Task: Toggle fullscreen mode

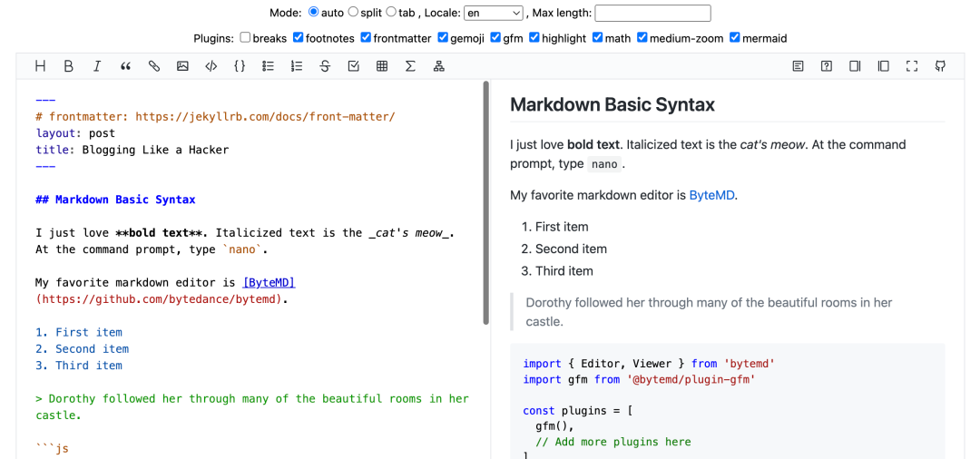Action: pos(912,66)
